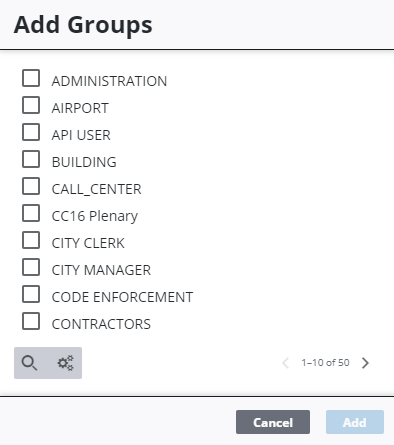Open the gears settings icon
The height and width of the screenshot is (445, 394).
pos(65,363)
